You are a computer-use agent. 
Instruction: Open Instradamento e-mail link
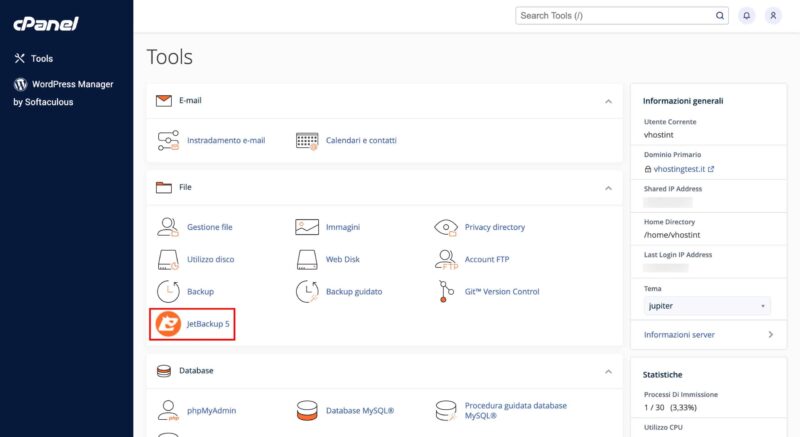tap(226, 140)
